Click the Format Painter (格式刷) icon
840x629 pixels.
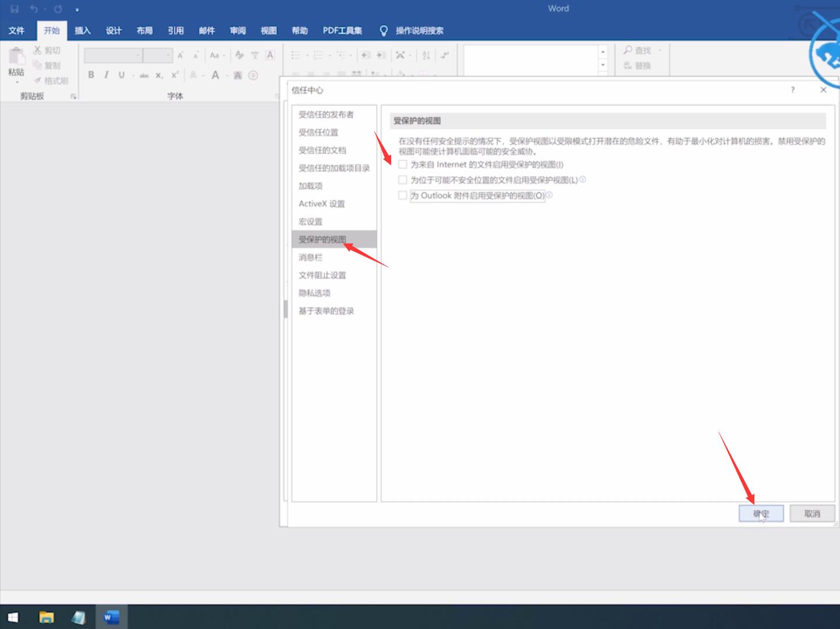(38, 80)
